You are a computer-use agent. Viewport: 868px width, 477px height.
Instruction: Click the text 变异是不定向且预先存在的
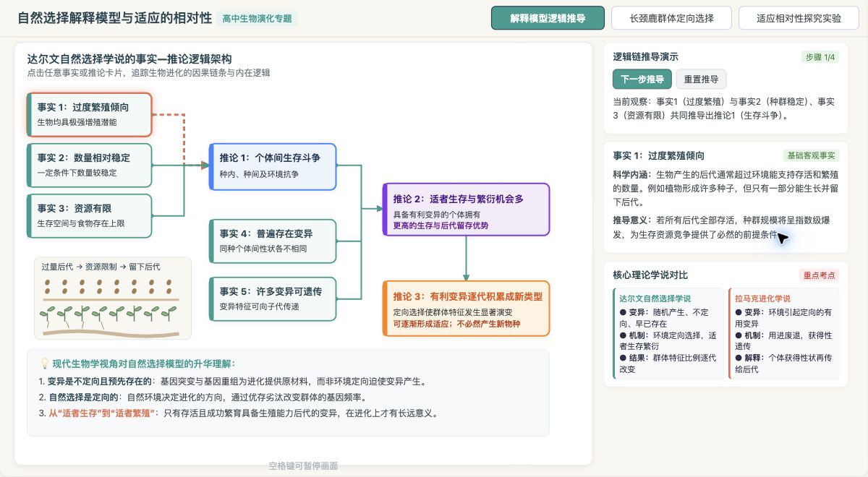tap(101, 381)
